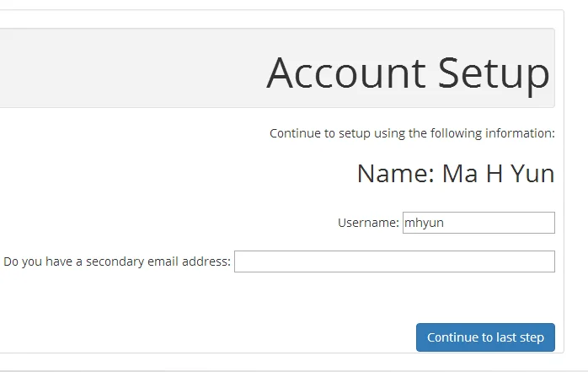Screen dimensions: 588x372
Task: Proceed with the blue Continue button
Action: tap(485, 337)
